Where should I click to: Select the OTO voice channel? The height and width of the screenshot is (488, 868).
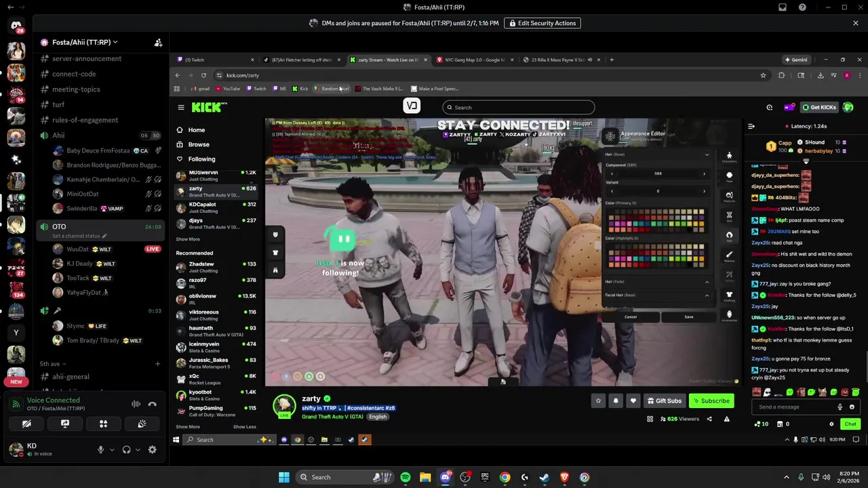100,230
